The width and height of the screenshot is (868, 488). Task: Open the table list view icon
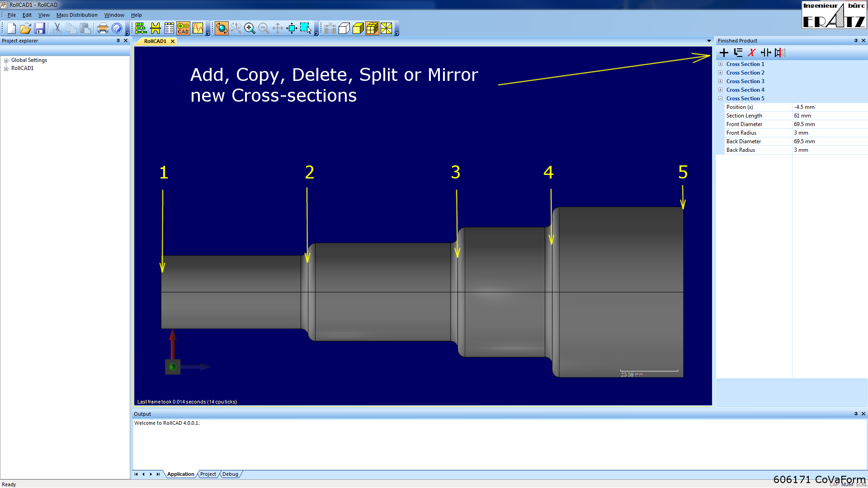tap(169, 28)
